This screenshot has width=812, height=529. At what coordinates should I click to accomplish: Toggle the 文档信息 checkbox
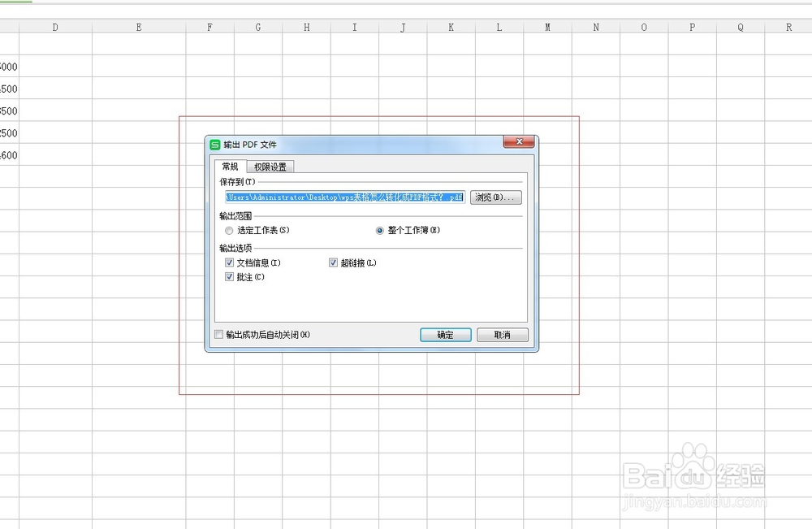[x=230, y=262]
